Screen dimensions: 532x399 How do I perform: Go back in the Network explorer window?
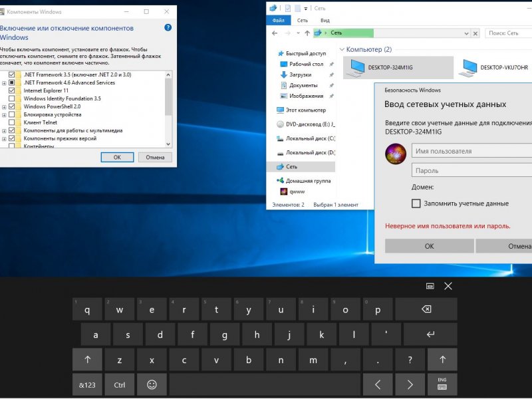pos(275,33)
